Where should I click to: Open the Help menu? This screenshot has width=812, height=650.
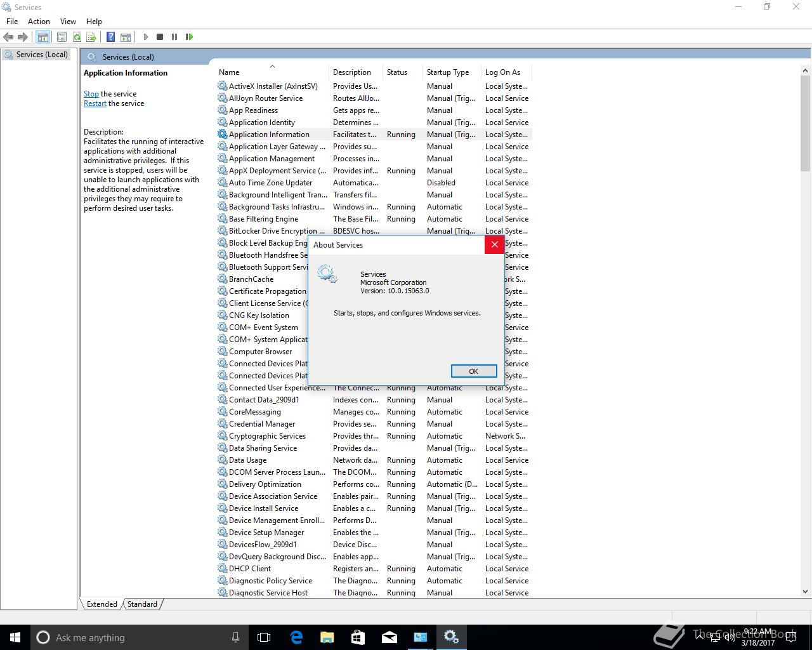[94, 21]
